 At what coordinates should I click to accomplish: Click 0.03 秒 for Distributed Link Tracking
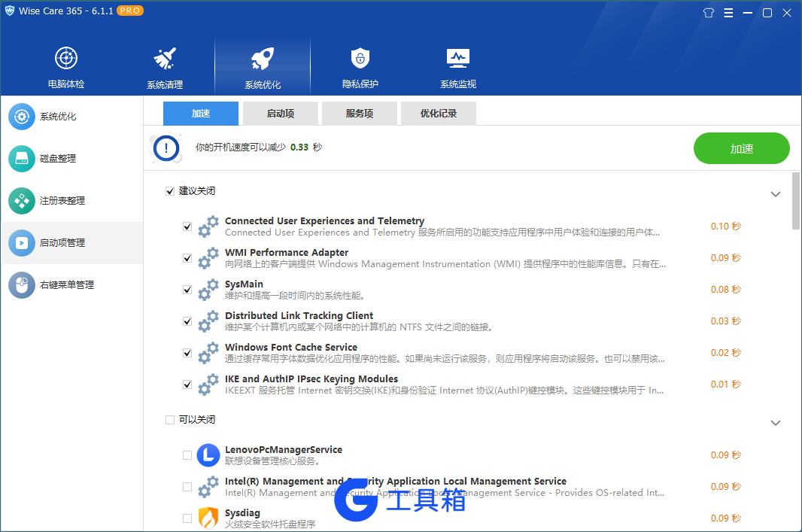726,321
